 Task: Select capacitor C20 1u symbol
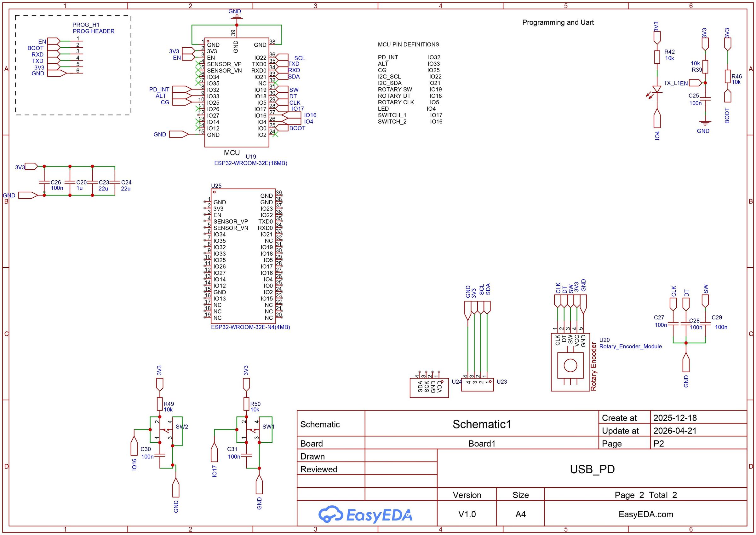point(70,182)
